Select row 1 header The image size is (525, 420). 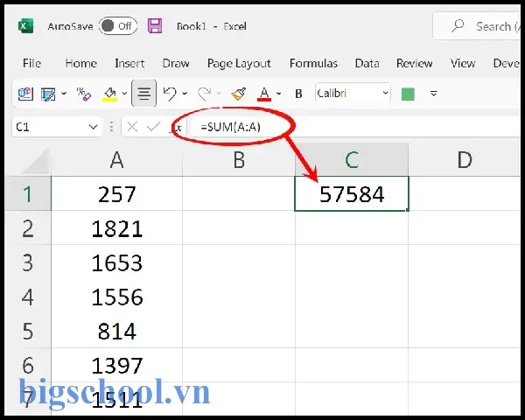(x=28, y=194)
